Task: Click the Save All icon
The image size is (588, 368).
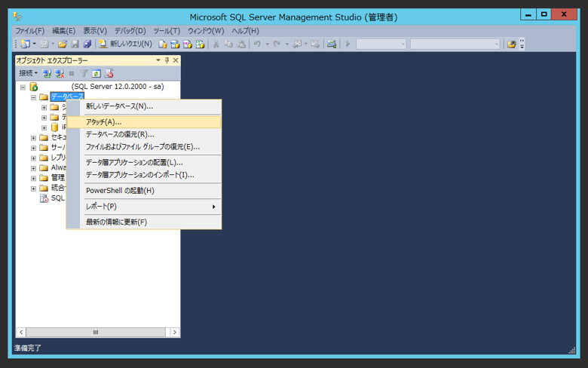Action: [x=87, y=44]
